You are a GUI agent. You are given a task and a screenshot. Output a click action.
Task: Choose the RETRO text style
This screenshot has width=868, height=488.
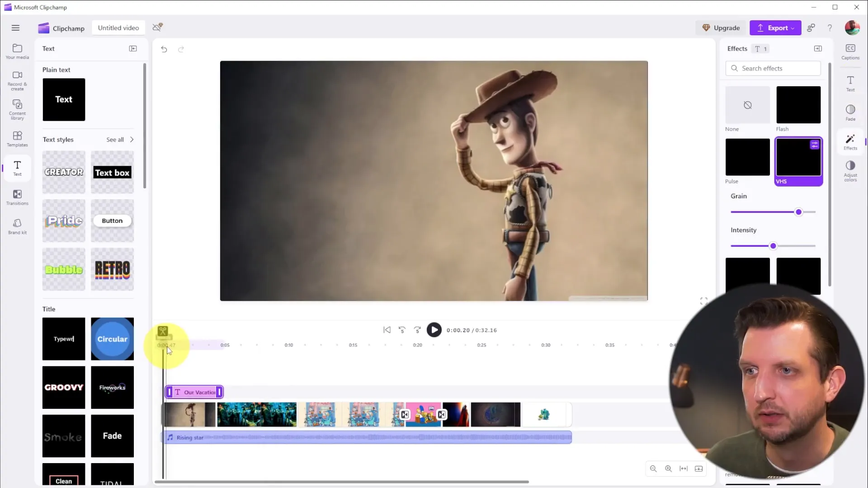(x=112, y=269)
